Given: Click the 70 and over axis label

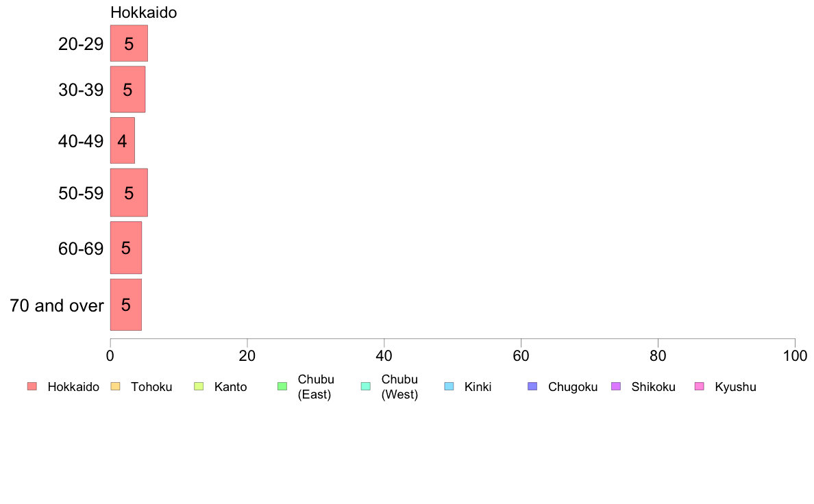Looking at the screenshot, I should pyautogui.click(x=57, y=305).
